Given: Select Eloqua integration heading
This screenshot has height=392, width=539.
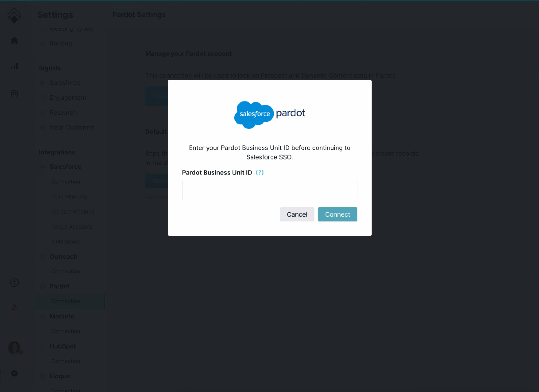Looking at the screenshot, I should 60,376.
